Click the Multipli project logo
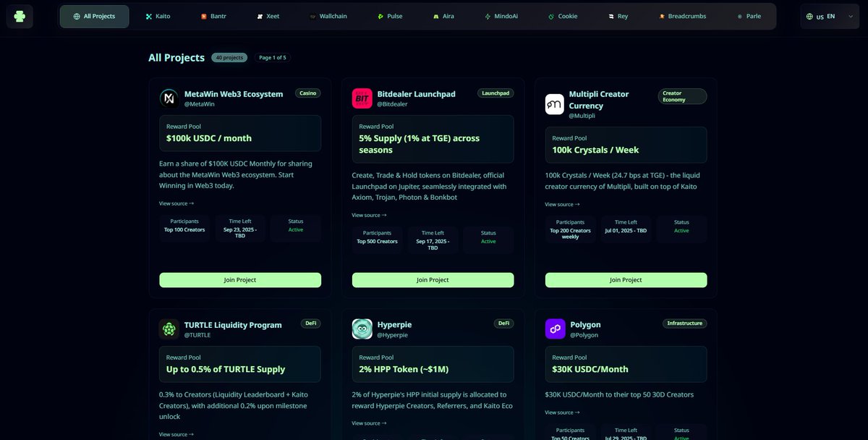 [555, 104]
